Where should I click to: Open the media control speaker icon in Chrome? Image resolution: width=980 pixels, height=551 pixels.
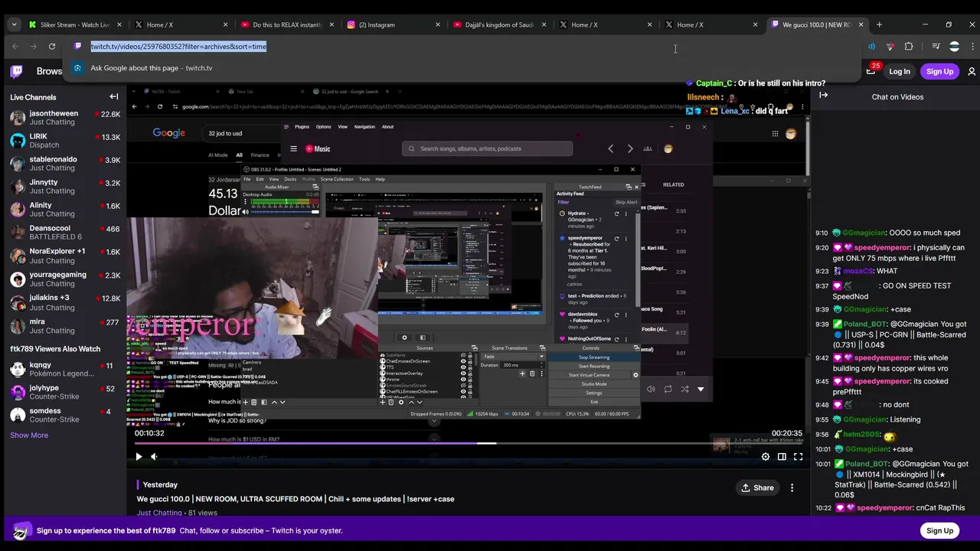[x=871, y=47]
